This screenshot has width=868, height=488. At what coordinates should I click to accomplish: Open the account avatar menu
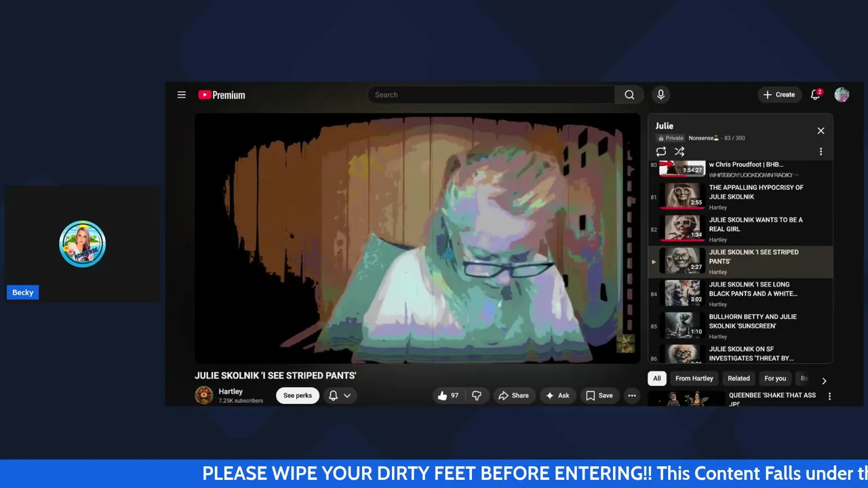tap(842, 95)
